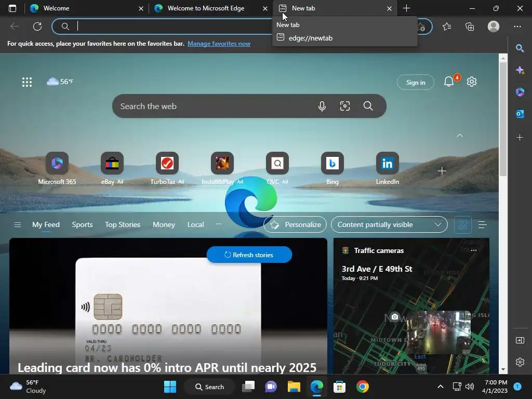Add a new quick link site
This screenshot has height=399, width=532.
pyautogui.click(x=442, y=171)
